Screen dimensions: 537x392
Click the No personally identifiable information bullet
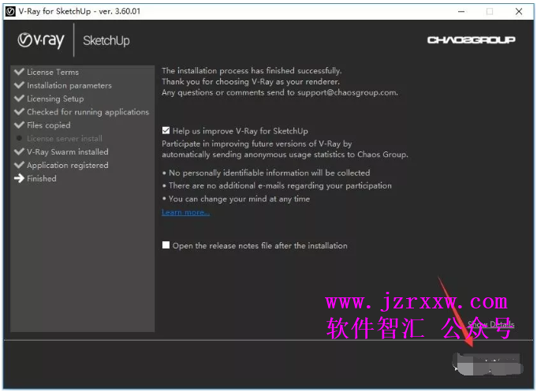(x=266, y=173)
